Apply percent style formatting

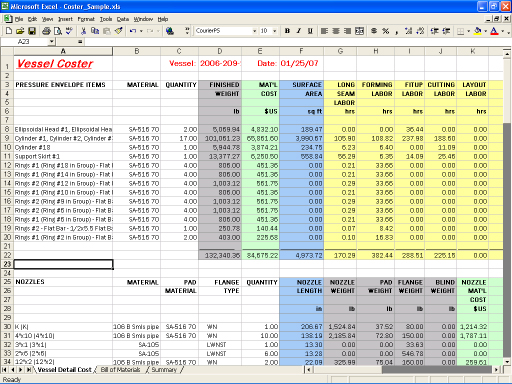386,31
